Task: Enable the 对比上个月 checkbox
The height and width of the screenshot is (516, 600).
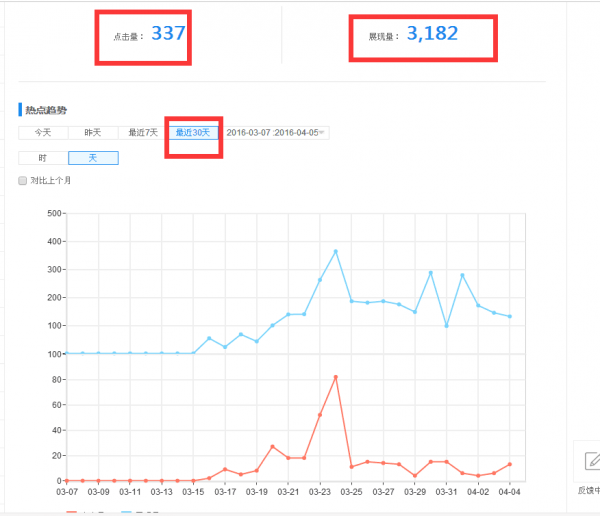Action: [23, 181]
